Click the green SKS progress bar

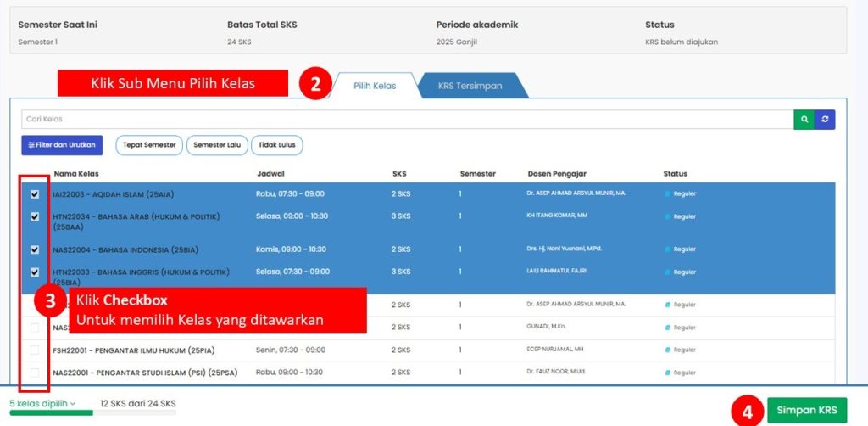click(51, 413)
